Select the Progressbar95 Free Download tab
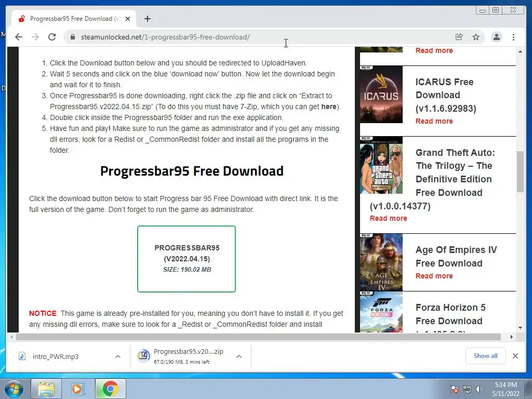 pos(74,19)
